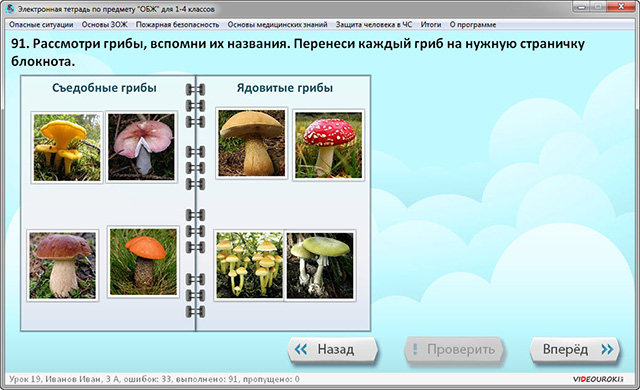Select the tan bolete on the poisonous page
The height and width of the screenshot is (390, 640).
251,143
